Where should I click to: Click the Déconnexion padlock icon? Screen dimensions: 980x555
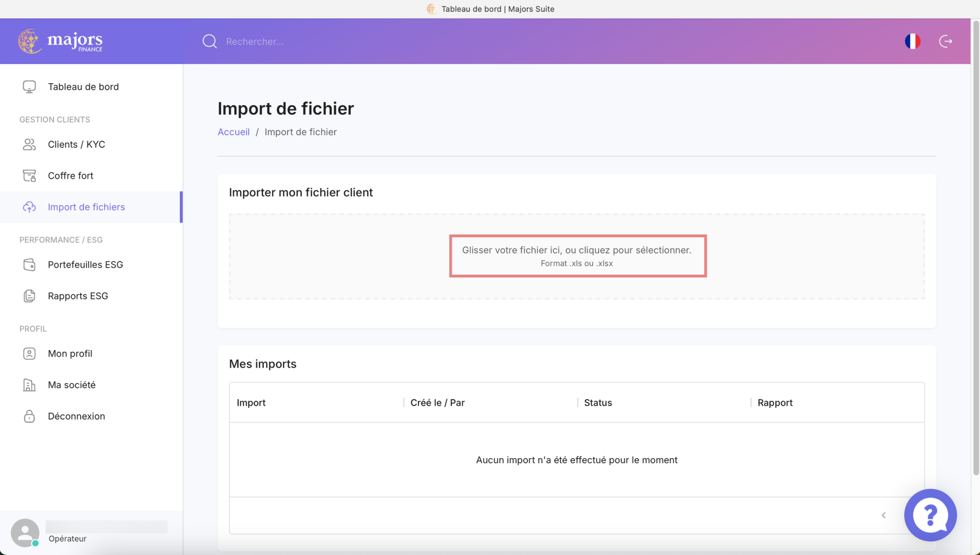[29, 416]
